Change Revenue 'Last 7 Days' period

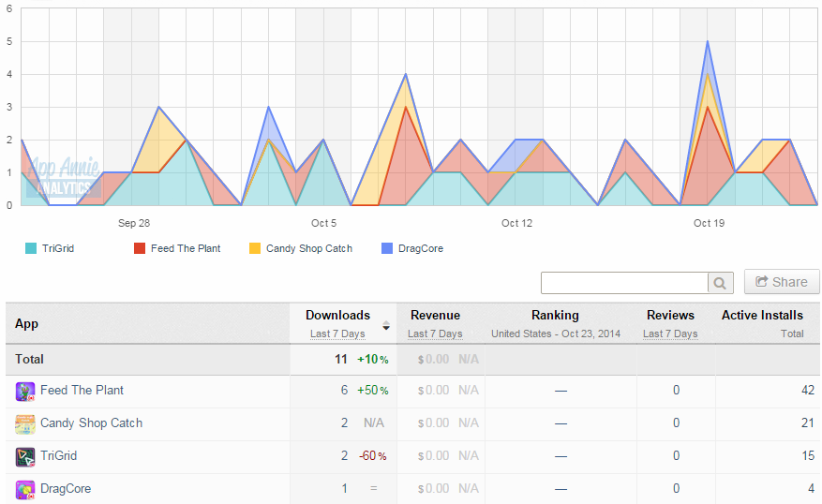(435, 334)
